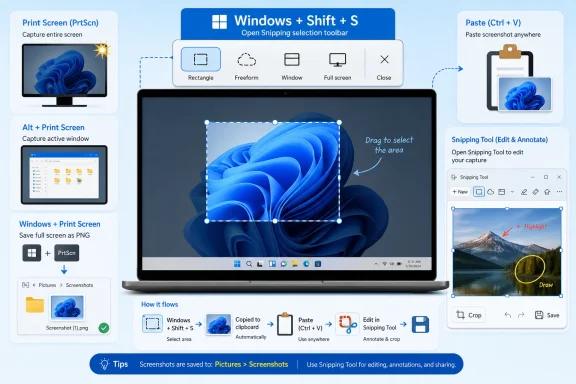The height and width of the screenshot is (384, 576).
Task: Select the pen tool in Snipping Tool
Action: point(524,192)
